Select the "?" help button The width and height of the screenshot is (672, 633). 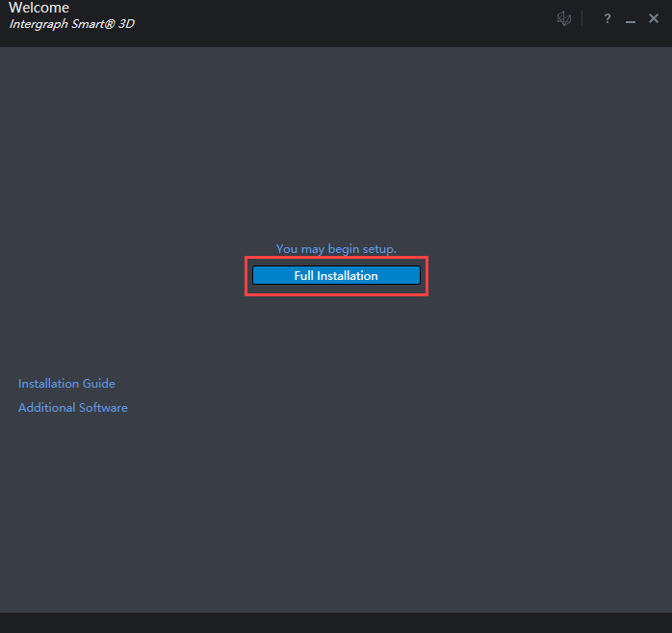[607, 19]
